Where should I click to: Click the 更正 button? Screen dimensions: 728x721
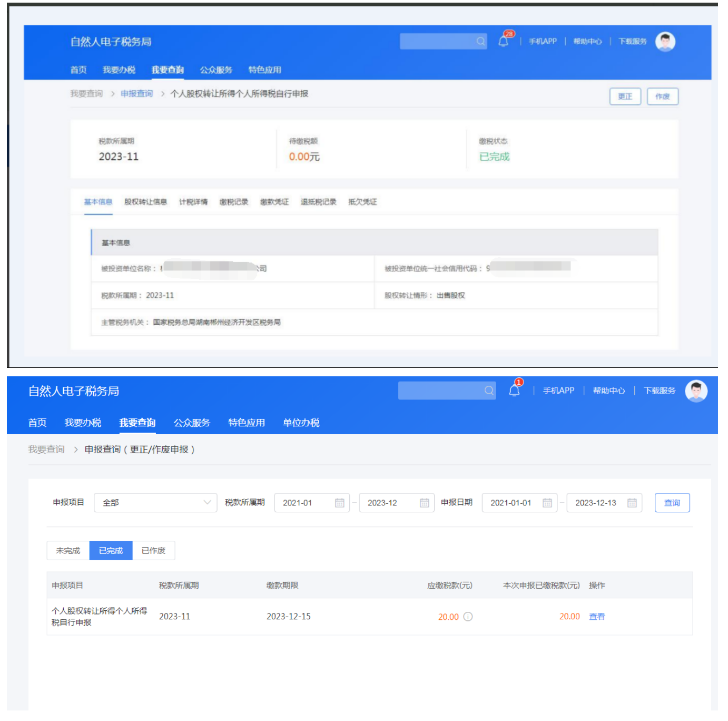pos(625,96)
